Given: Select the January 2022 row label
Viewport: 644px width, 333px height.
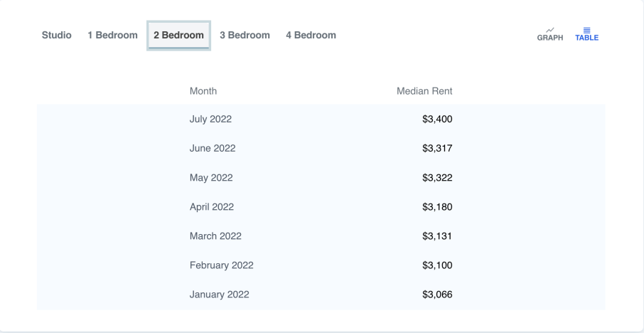Looking at the screenshot, I should click(x=219, y=295).
